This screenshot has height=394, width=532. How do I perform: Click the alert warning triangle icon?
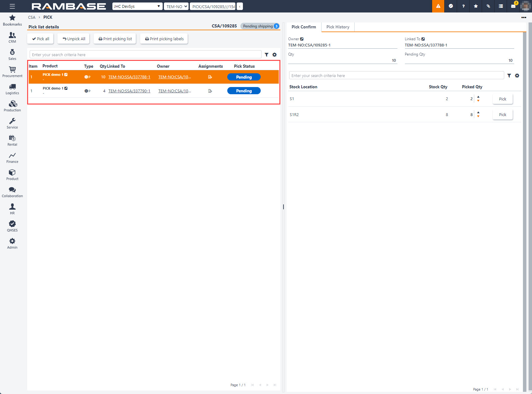point(438,6)
